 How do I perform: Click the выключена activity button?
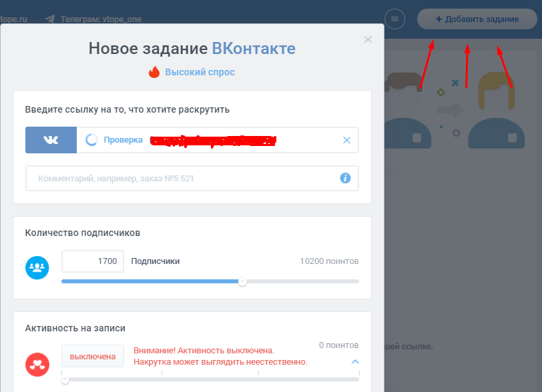tap(93, 356)
